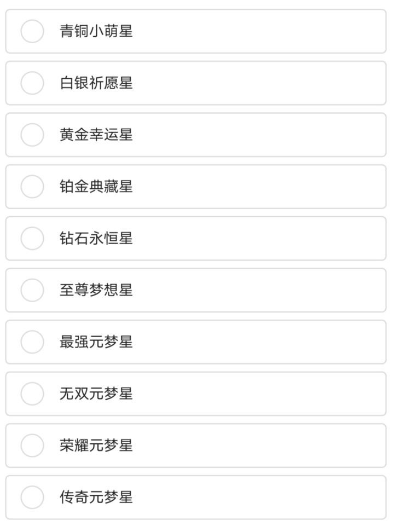Click the 无双元梦星 option text
This screenshot has width=394, height=532.
click(96, 394)
